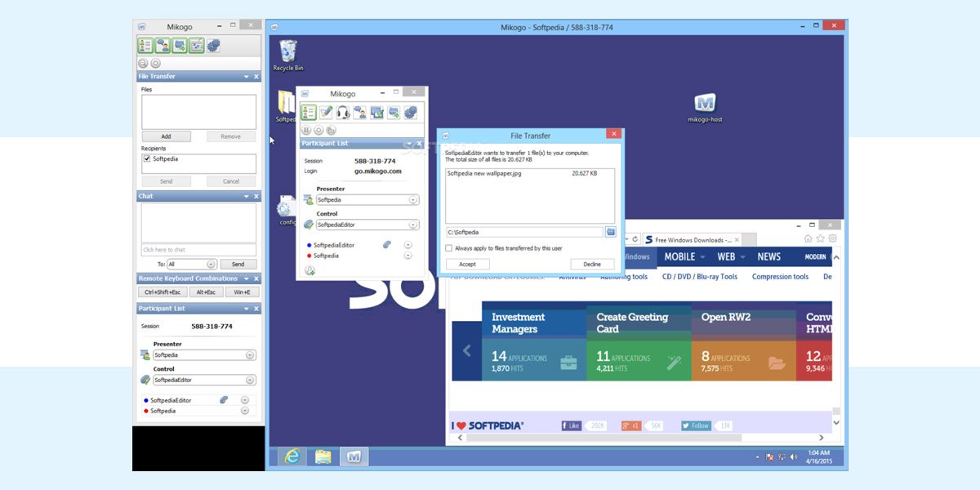The image size is (980, 490).
Task: Accept the incoming file transfer
Action: pyautogui.click(x=467, y=265)
